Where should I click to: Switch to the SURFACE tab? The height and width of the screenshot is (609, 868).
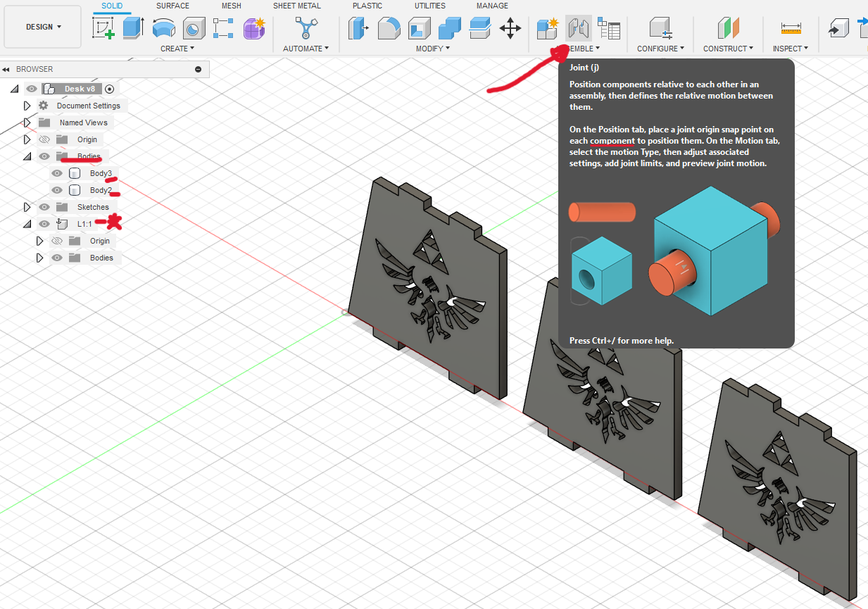point(172,6)
